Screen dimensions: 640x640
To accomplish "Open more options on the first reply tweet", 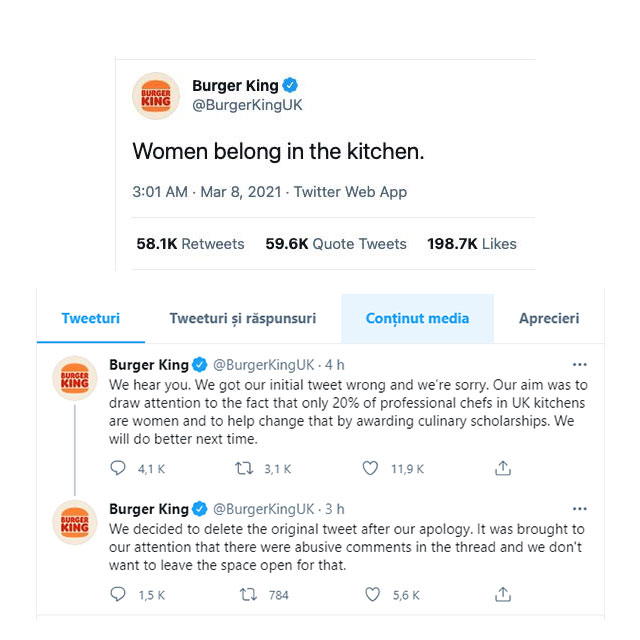I will point(579,365).
